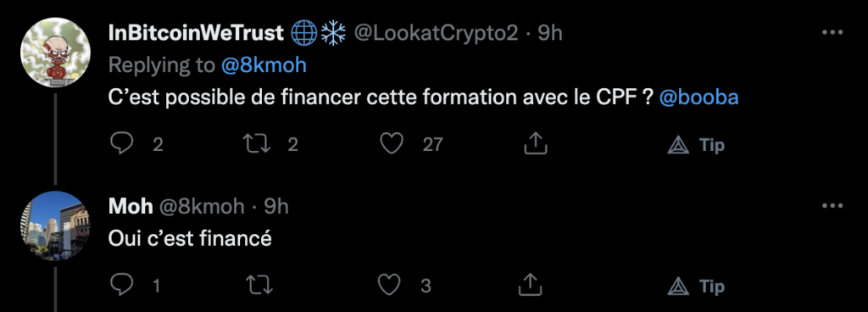Image resolution: width=868 pixels, height=312 pixels.
Task: Open the @booba mention link
Action: point(699,97)
